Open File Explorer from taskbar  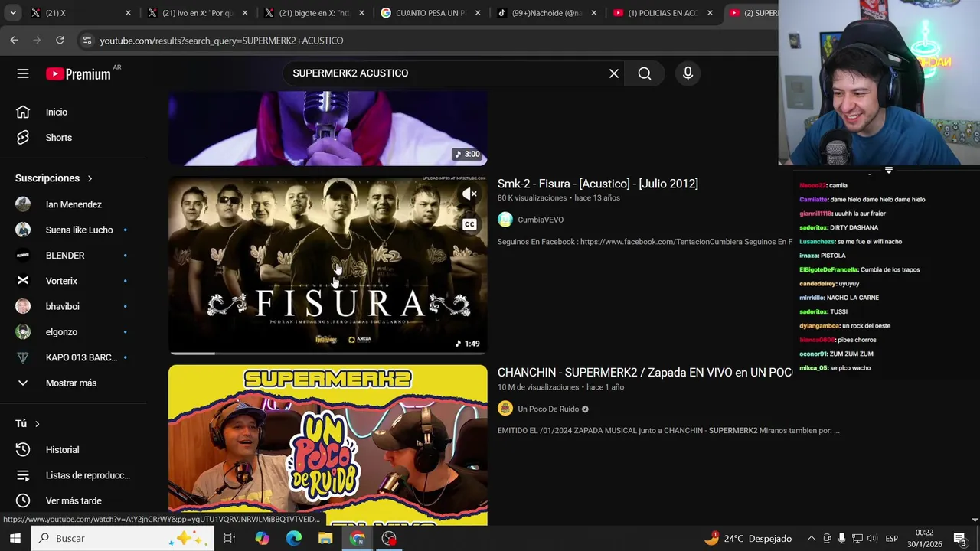click(325, 539)
